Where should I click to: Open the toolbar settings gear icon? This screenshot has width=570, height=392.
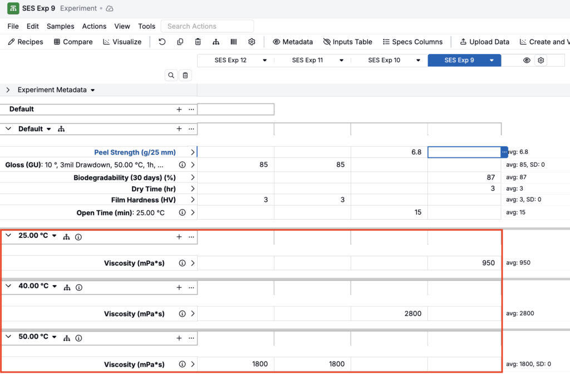(x=252, y=42)
